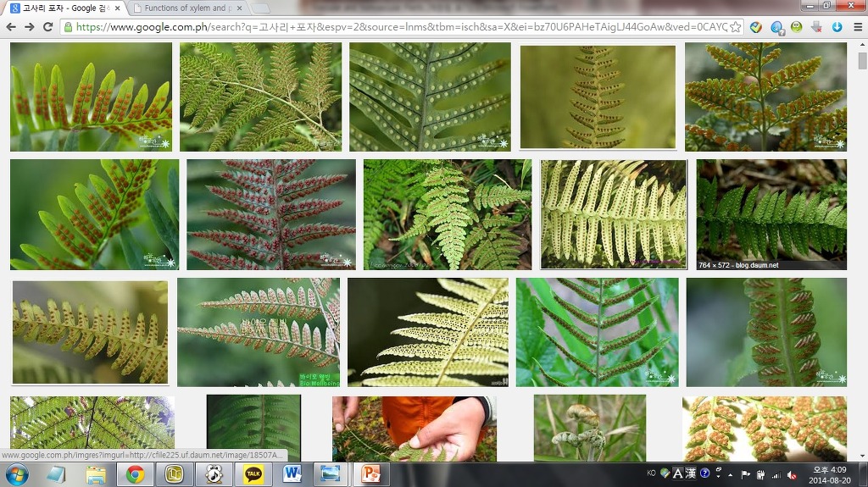Open bright green frond with dark sori lines

click(x=597, y=332)
